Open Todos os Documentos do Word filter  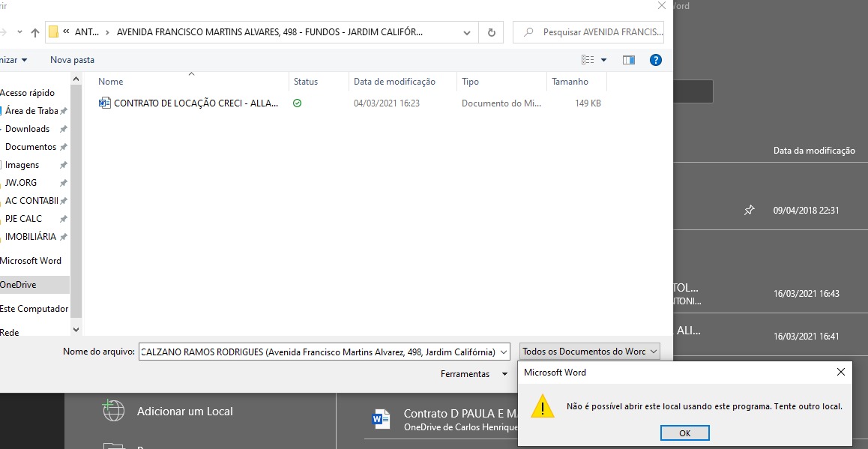(590, 352)
